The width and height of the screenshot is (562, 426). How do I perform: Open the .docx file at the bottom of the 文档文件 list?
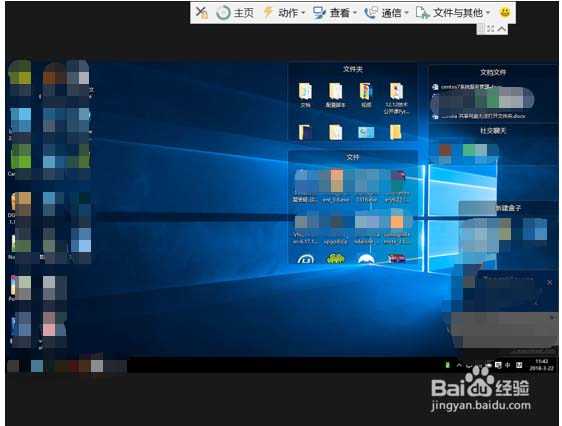[x=479, y=116]
